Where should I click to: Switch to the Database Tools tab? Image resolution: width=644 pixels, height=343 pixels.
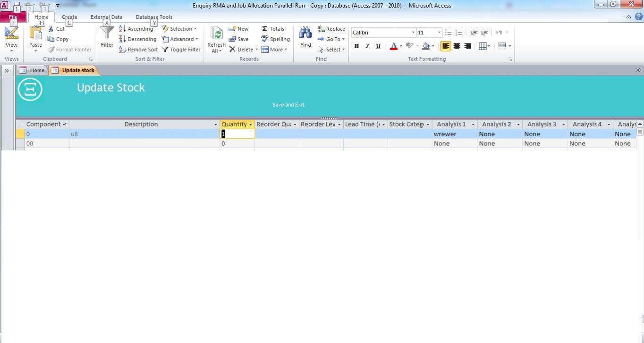click(x=154, y=17)
